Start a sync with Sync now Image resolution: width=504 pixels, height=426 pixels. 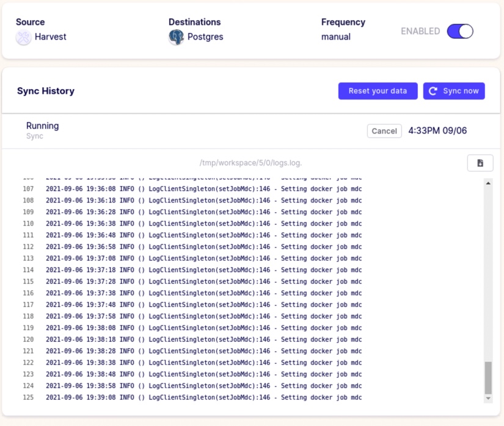454,91
